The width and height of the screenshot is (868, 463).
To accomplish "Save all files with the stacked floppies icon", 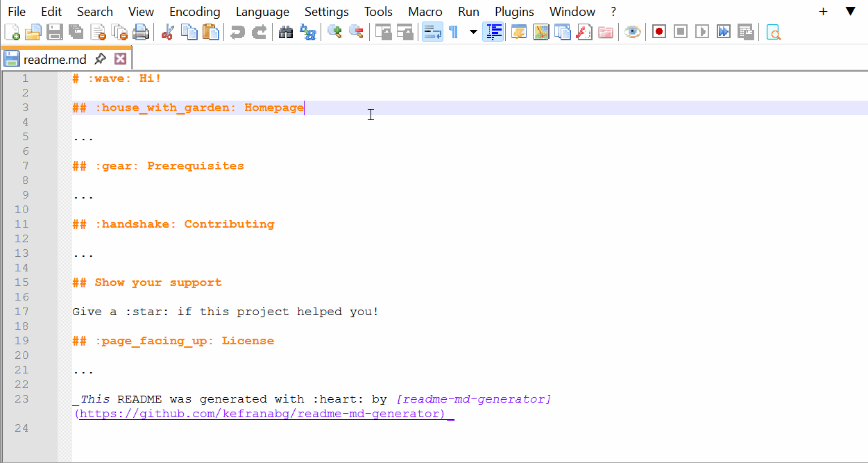I will pos(76,31).
